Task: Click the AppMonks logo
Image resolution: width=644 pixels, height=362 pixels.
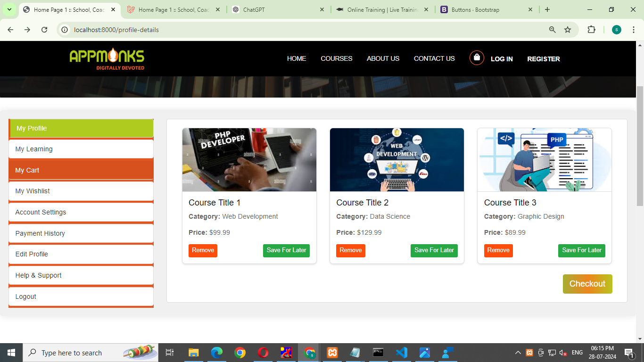Action: (x=107, y=59)
